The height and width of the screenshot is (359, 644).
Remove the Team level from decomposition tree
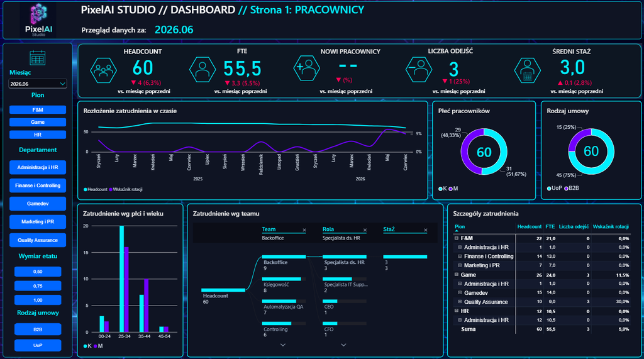pyautogui.click(x=304, y=230)
